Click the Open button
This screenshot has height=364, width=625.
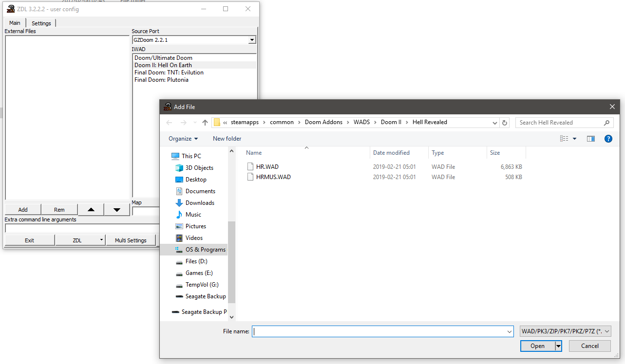537,346
